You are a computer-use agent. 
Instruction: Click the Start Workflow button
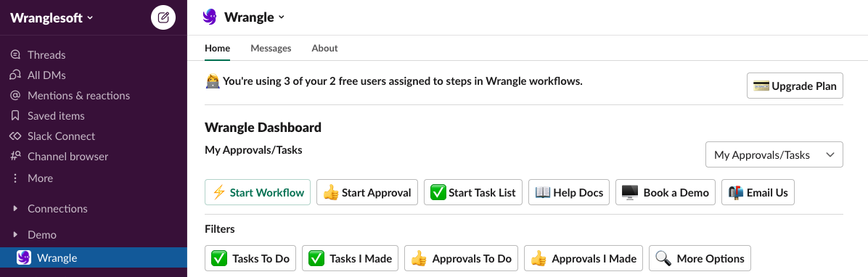pos(258,192)
